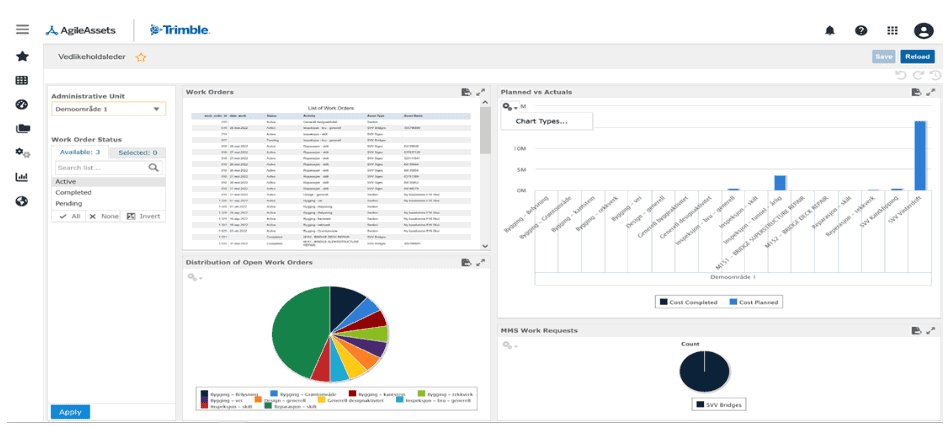Open the bar chart reports sidebar icon
This screenshot has width=952, height=427.
22,177
